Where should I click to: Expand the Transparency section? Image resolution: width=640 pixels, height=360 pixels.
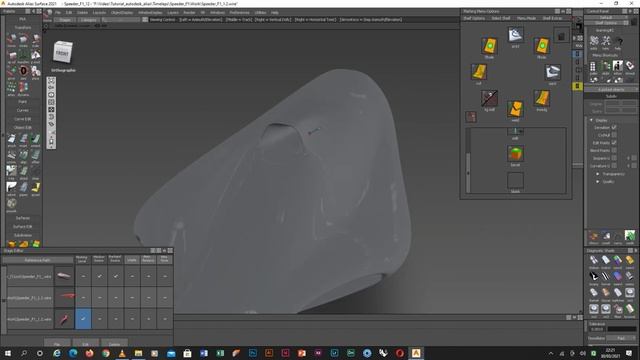point(598,174)
